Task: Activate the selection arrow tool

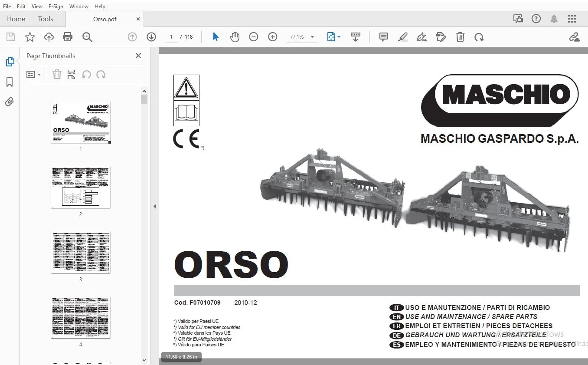Action: tap(216, 37)
